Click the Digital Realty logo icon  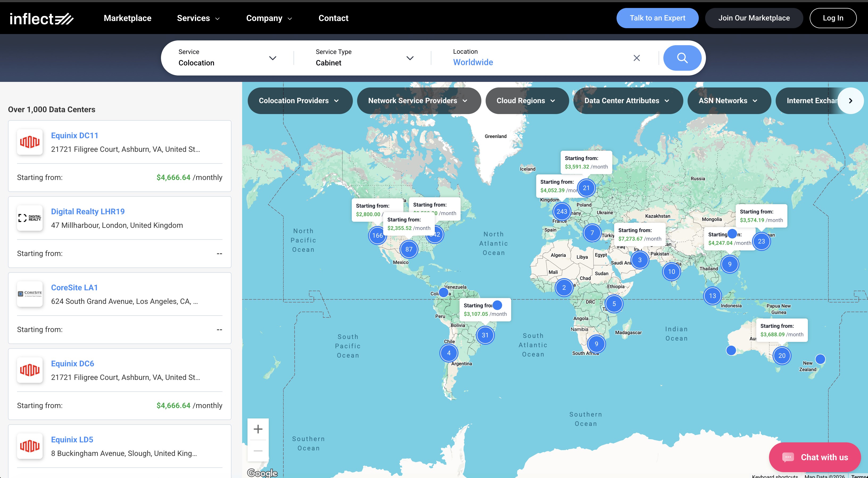pos(30,218)
